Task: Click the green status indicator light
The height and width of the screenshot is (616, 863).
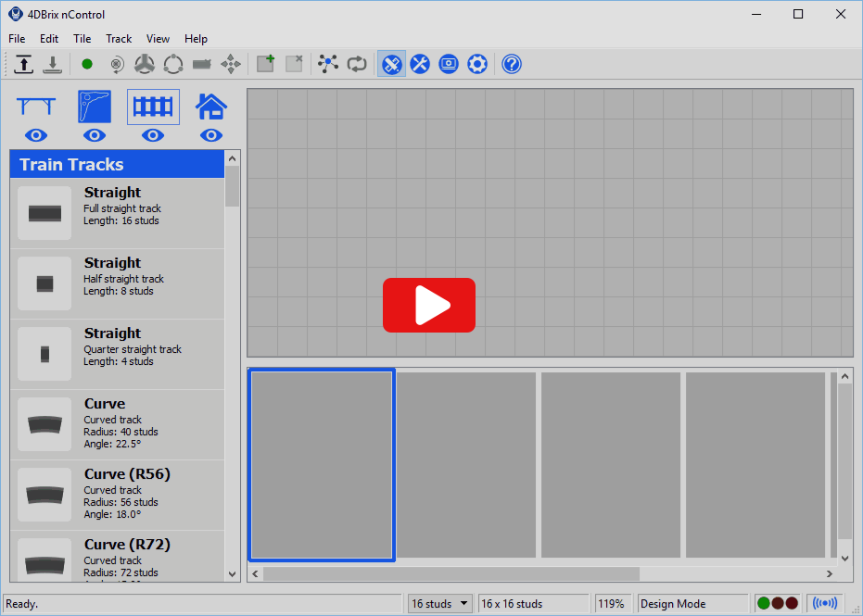Action: tap(764, 603)
